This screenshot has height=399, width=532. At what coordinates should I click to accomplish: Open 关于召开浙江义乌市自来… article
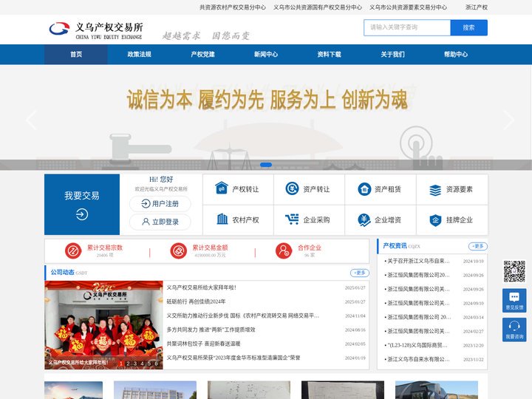pyautogui.click(x=418, y=261)
